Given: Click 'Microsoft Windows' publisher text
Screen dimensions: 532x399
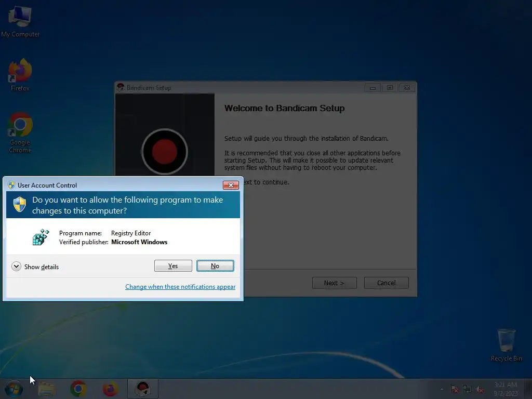Looking at the screenshot, I should click(x=139, y=242).
